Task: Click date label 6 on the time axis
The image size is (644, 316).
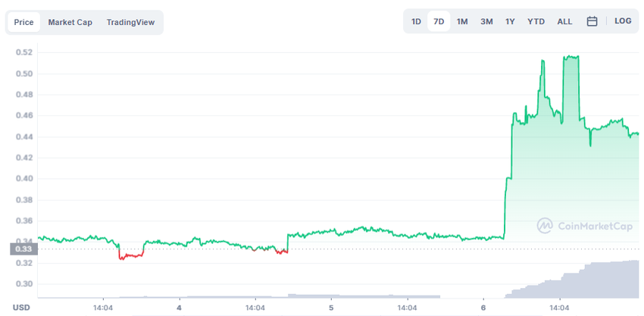Action: click(x=483, y=308)
